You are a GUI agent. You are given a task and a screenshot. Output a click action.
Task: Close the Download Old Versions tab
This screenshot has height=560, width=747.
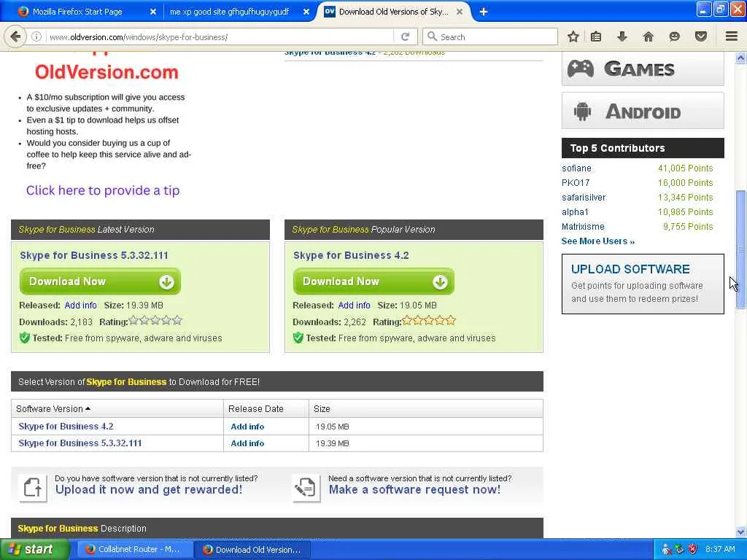click(460, 12)
